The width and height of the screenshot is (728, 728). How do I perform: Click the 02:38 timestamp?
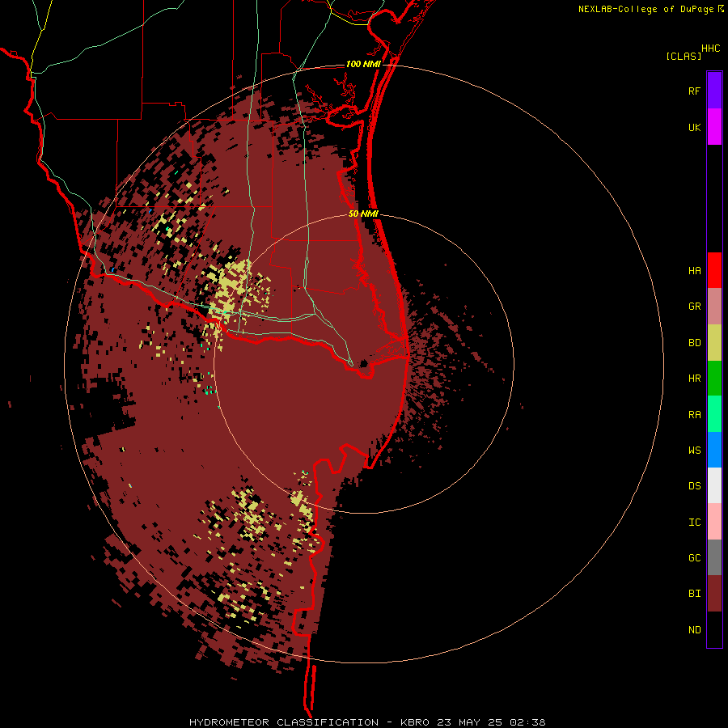[527, 722]
